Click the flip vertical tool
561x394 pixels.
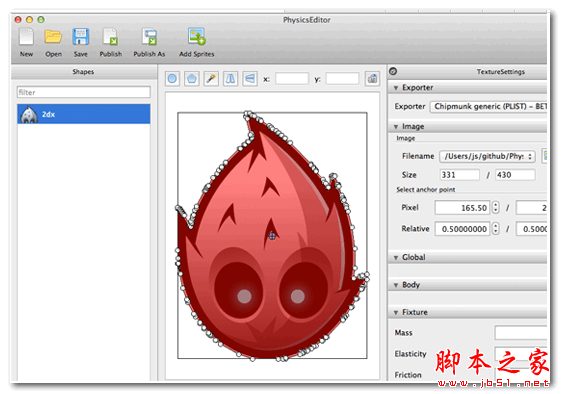point(250,78)
